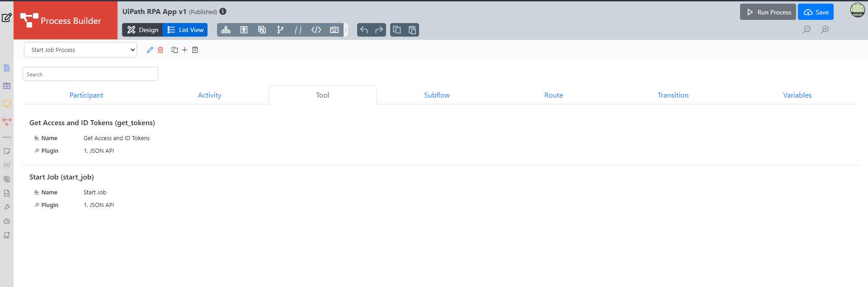868x287 pixels.
Task: Open the Transition tab
Action: [673, 95]
